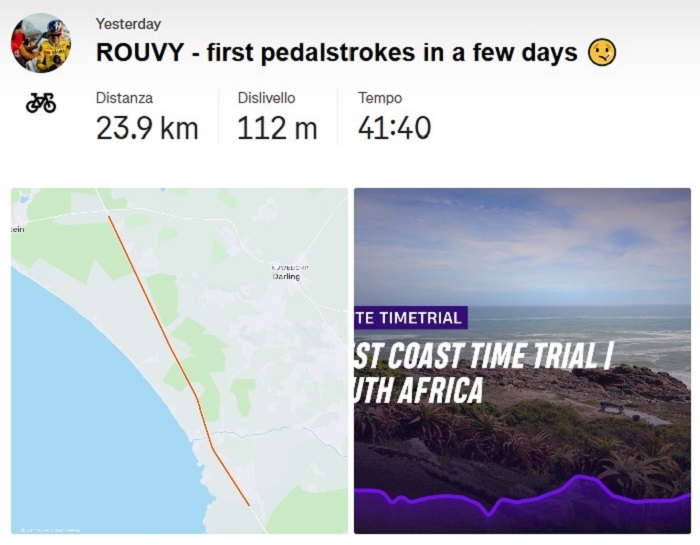Click the purple TIMETRIAL badge
The image size is (700, 545).
(410, 318)
